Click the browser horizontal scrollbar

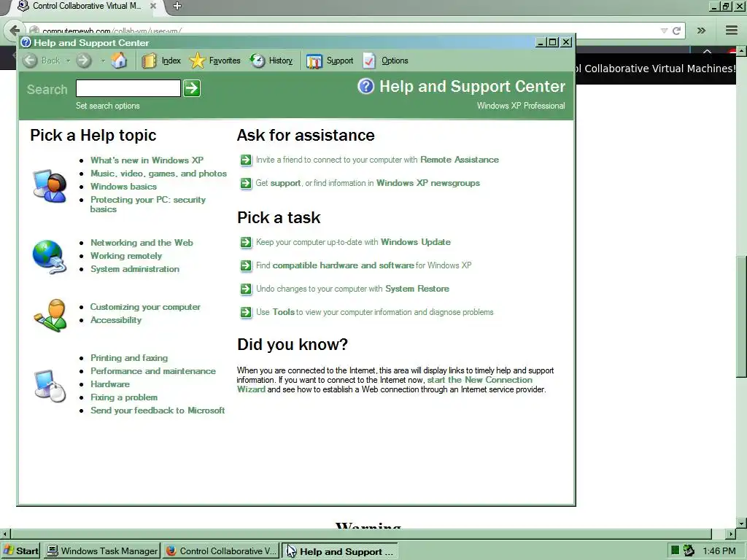click(360, 534)
